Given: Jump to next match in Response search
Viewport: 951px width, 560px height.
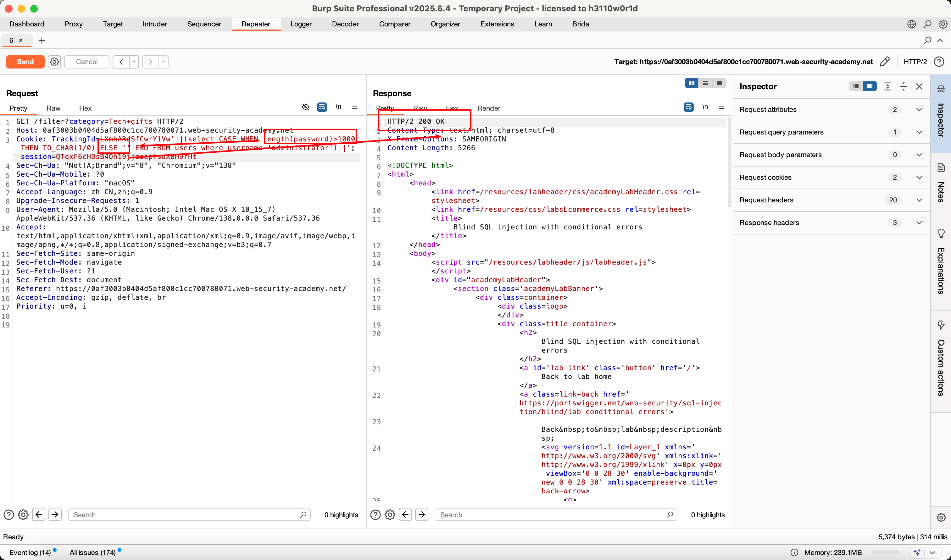Looking at the screenshot, I should pyautogui.click(x=421, y=515).
